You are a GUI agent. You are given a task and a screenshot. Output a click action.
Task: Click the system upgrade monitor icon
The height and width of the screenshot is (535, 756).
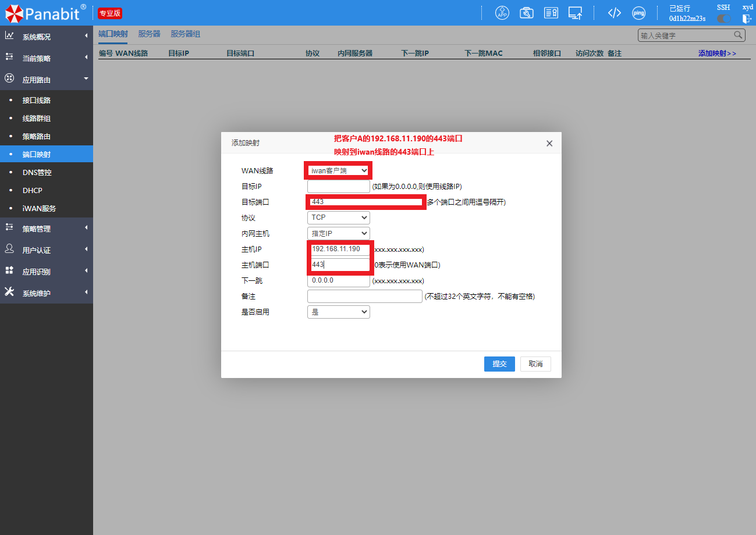click(x=576, y=13)
